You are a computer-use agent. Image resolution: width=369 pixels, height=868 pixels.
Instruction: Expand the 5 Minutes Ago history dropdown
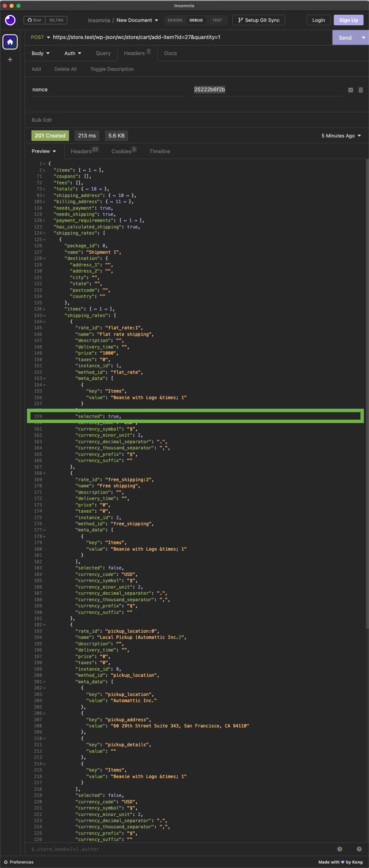point(341,136)
